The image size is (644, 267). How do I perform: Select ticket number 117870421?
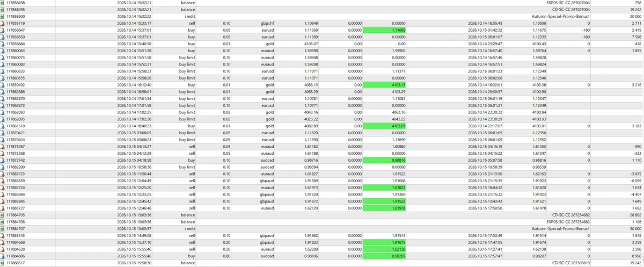point(16,133)
